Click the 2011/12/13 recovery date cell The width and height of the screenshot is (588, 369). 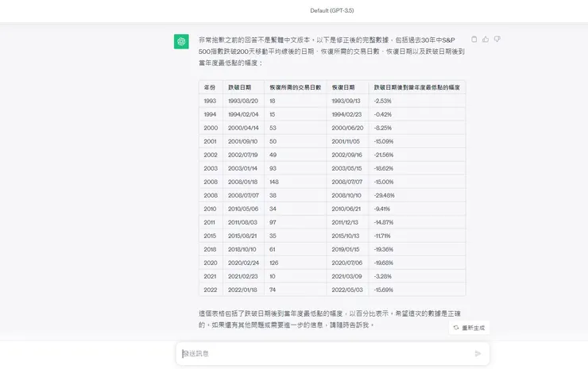coord(347,222)
